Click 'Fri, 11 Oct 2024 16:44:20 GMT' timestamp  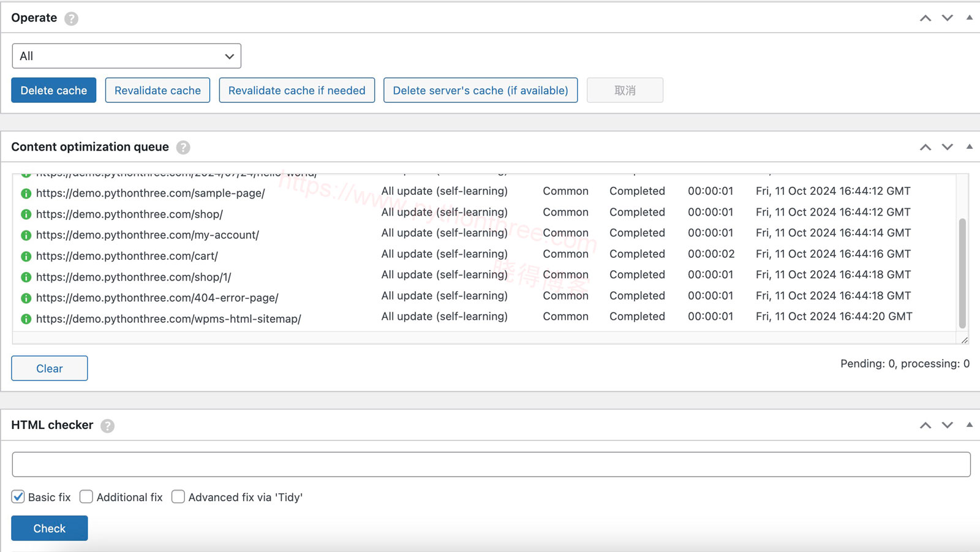[x=834, y=316]
